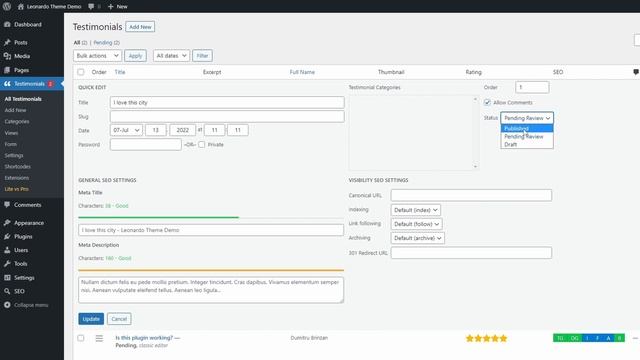Open the Views submenu item
The width and height of the screenshot is (640, 360).
[x=11, y=133]
